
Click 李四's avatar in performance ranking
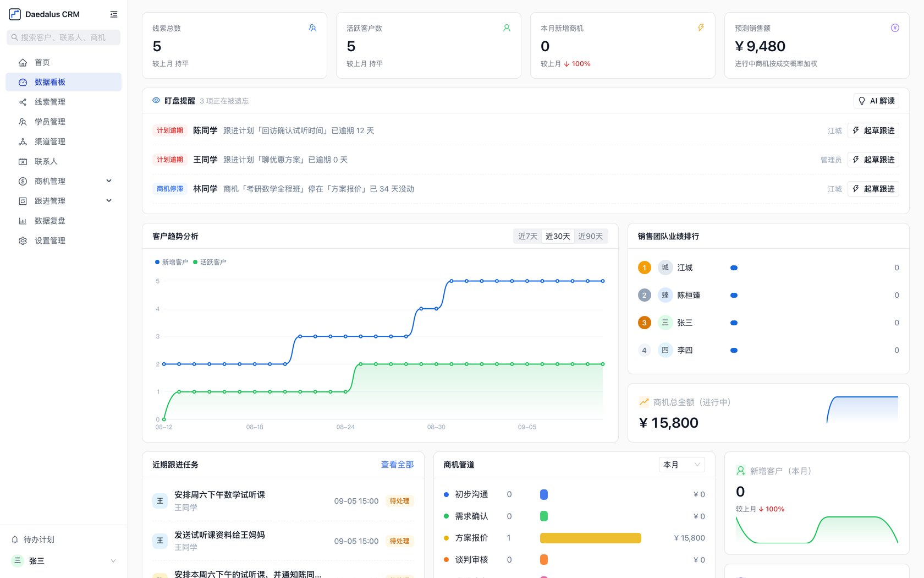(x=665, y=350)
